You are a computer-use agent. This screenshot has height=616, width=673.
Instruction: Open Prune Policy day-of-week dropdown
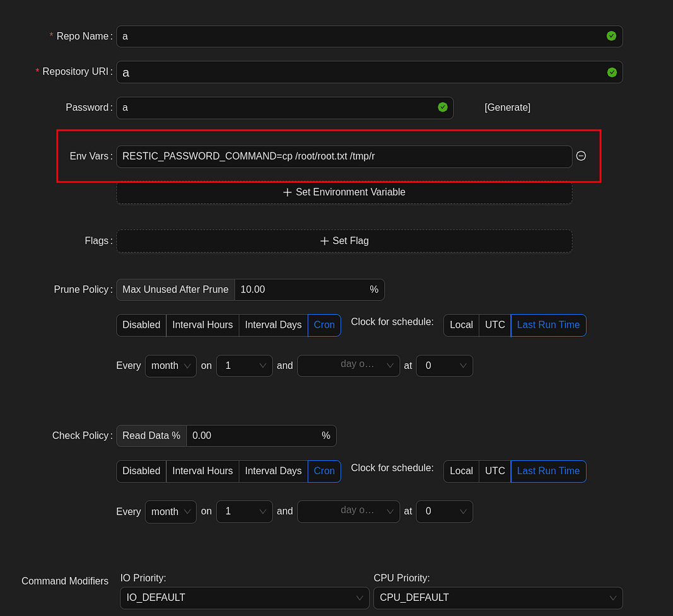349,366
